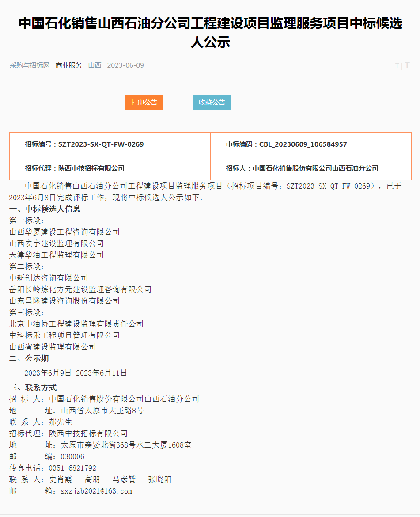Click the heading 二、公示期
The height and width of the screenshot is (517, 420).
tap(29, 358)
